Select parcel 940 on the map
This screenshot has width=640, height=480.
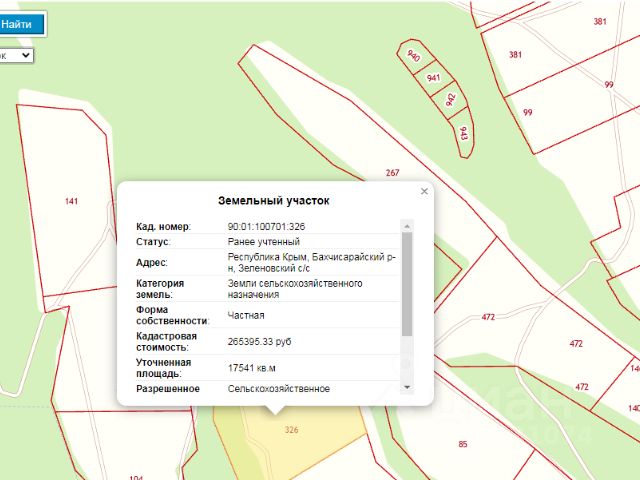click(x=413, y=55)
